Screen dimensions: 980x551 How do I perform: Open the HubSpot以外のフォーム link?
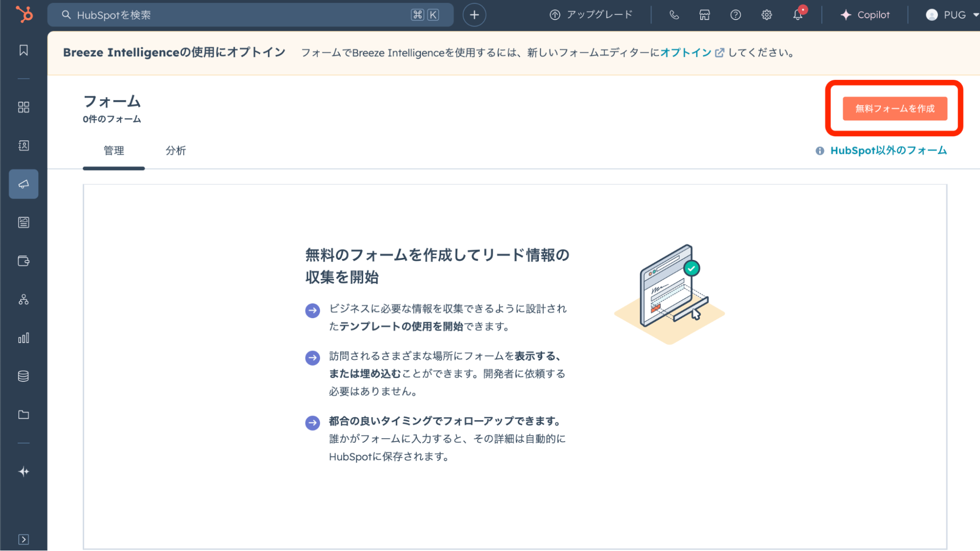click(888, 150)
